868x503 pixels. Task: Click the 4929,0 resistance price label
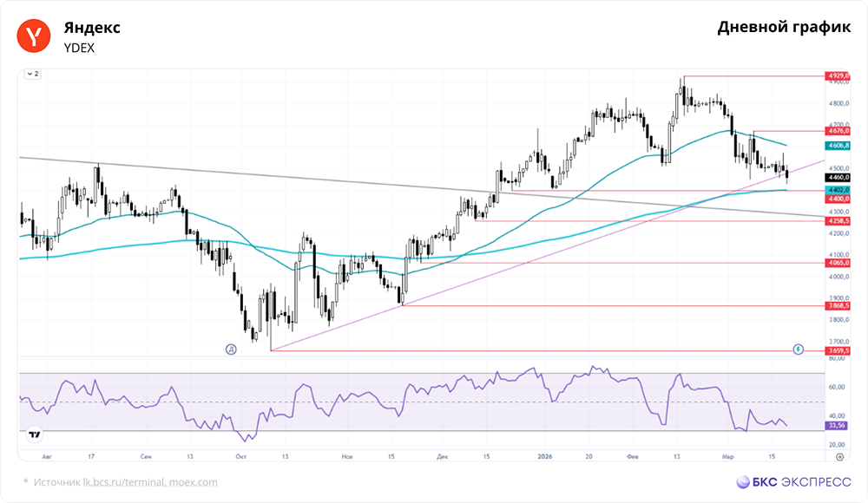838,75
